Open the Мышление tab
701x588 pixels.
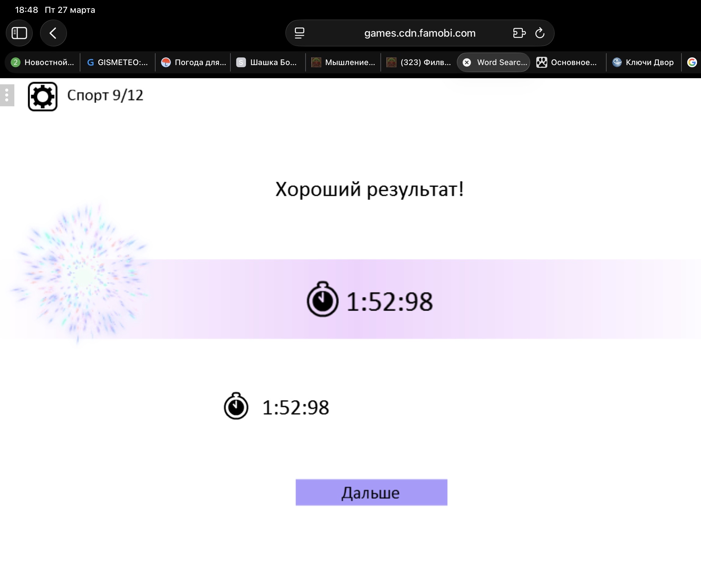click(x=343, y=62)
